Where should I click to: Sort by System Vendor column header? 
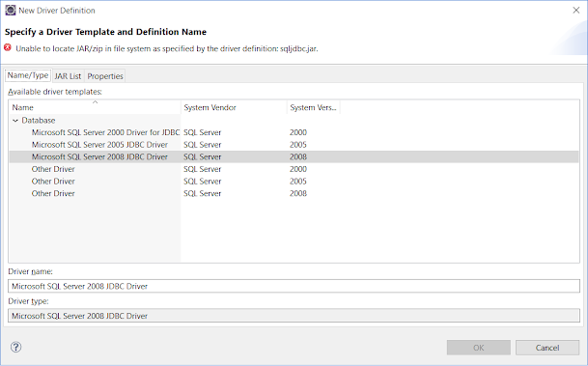(234, 107)
